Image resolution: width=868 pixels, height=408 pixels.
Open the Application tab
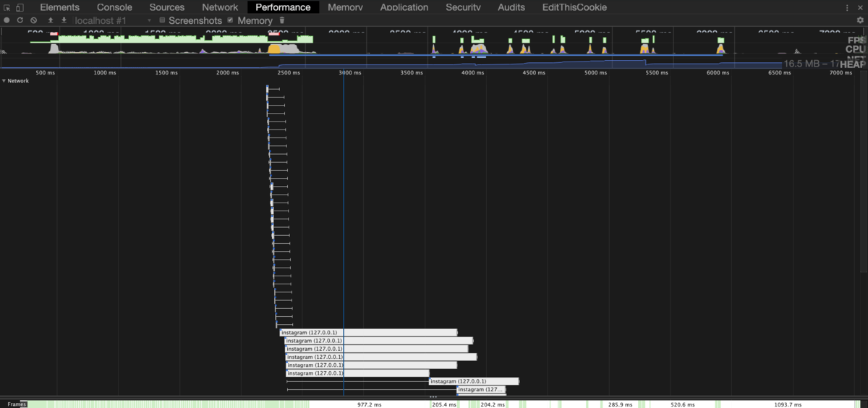(404, 7)
